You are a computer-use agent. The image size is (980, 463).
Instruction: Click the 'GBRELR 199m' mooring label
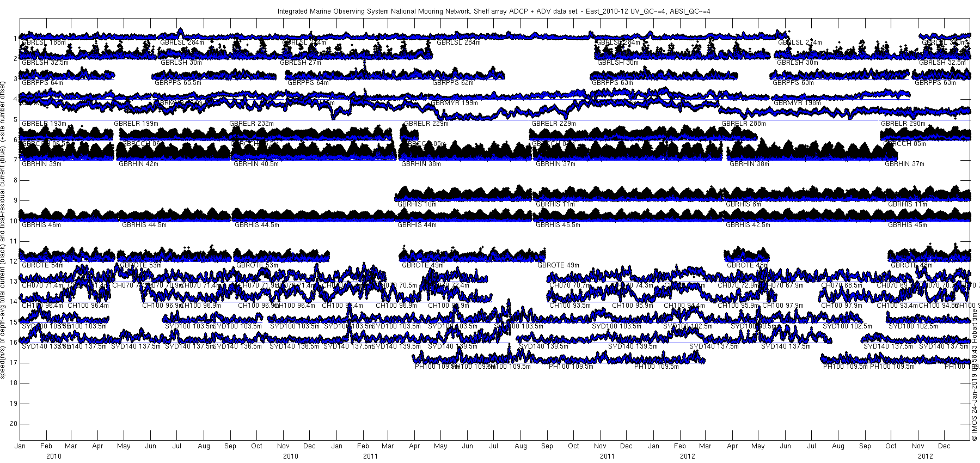(137, 124)
